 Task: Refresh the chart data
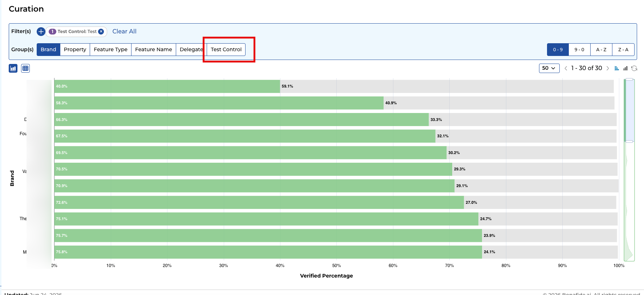[634, 68]
